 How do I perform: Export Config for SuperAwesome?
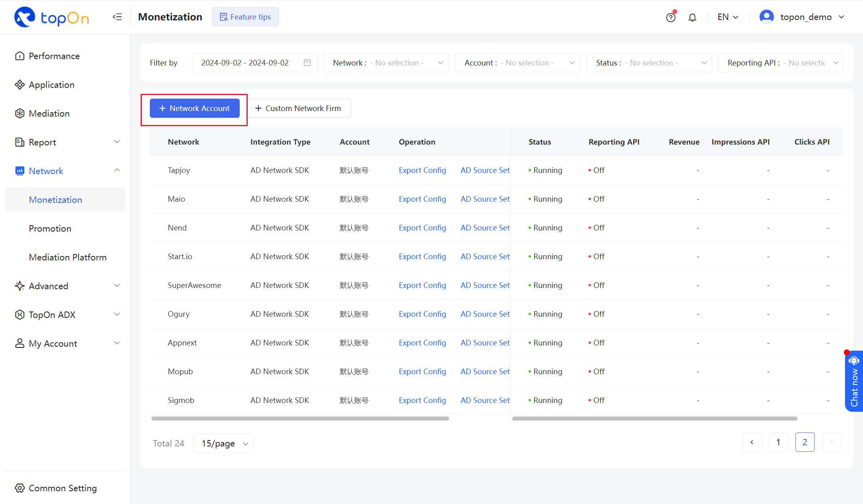tap(422, 285)
